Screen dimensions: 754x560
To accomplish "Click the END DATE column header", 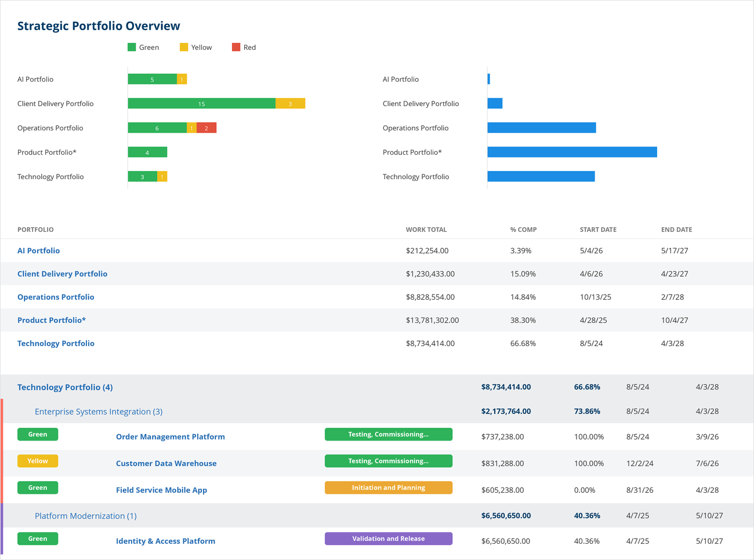I will coord(677,230).
